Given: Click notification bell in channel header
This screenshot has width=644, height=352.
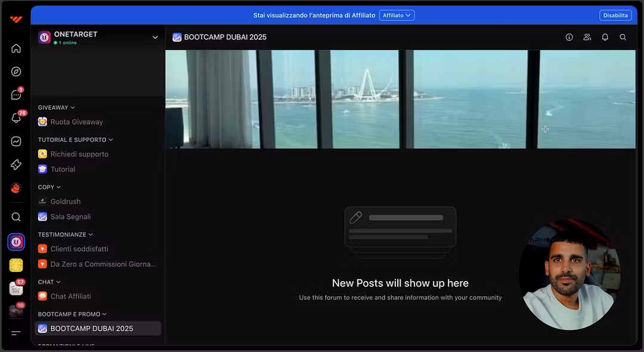Looking at the screenshot, I should click(x=605, y=37).
